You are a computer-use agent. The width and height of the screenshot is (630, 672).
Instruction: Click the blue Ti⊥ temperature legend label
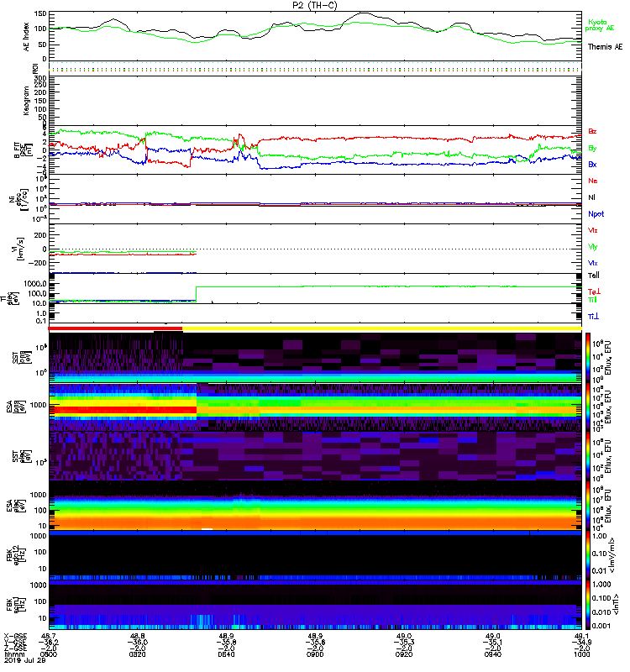[593, 317]
